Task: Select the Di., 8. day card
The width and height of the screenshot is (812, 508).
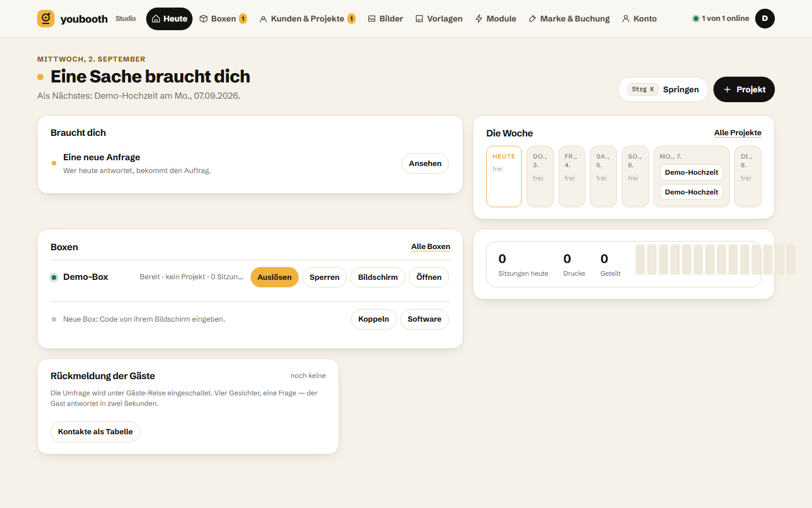Action: (x=748, y=176)
